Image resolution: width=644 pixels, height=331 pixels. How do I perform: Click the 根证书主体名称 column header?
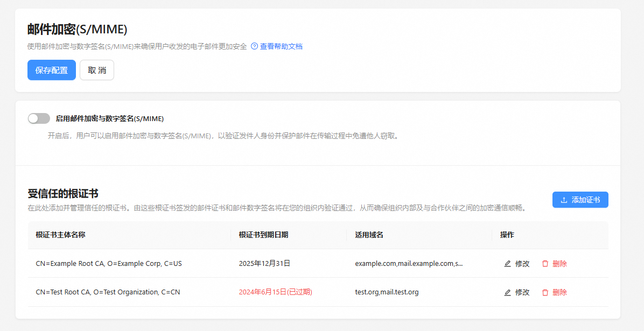point(60,235)
